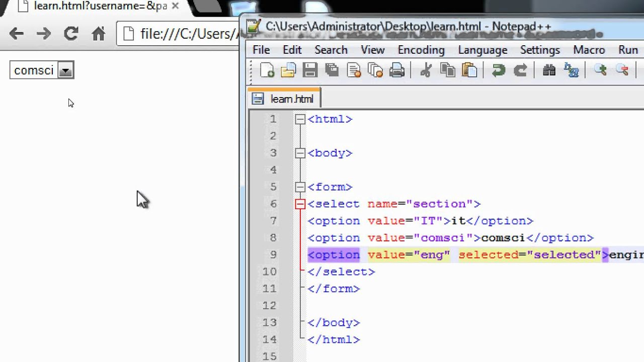Reload the page in the browser
This screenshot has height=362, width=644.
(71, 34)
